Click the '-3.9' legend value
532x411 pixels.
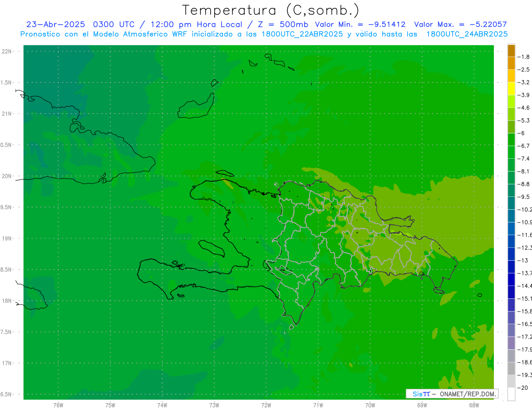(524, 95)
